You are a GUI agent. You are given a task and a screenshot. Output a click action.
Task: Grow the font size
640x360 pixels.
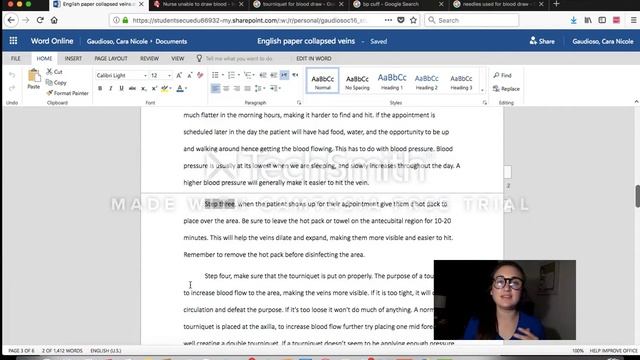tap(179, 75)
